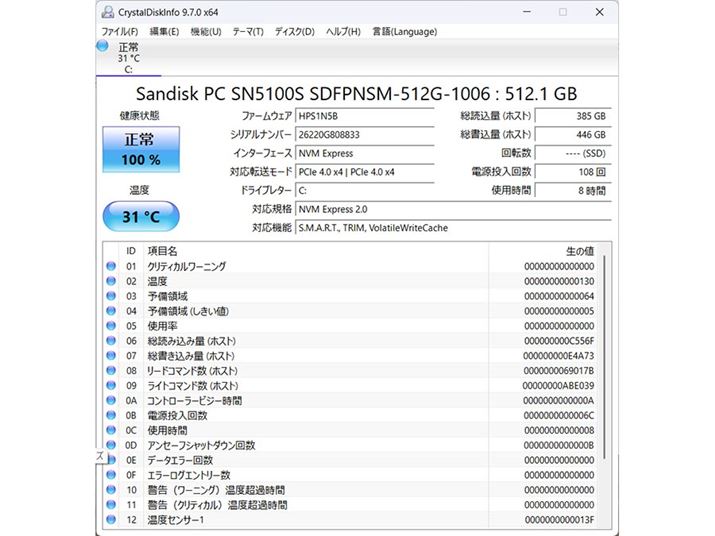Click the transfer mode field PCIe 4.0 x4
715x536 pixels.
pos(364,172)
